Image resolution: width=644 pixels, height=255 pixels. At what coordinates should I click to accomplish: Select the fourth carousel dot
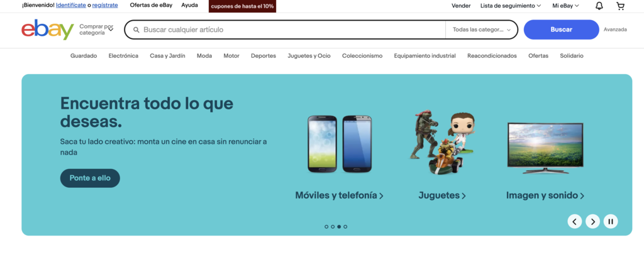tap(345, 226)
